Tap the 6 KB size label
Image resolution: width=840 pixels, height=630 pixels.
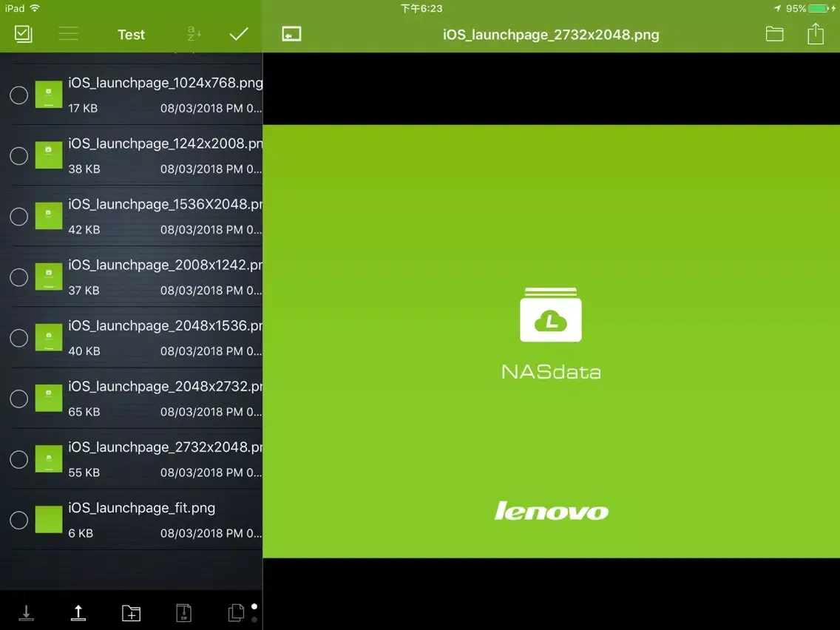pos(81,534)
